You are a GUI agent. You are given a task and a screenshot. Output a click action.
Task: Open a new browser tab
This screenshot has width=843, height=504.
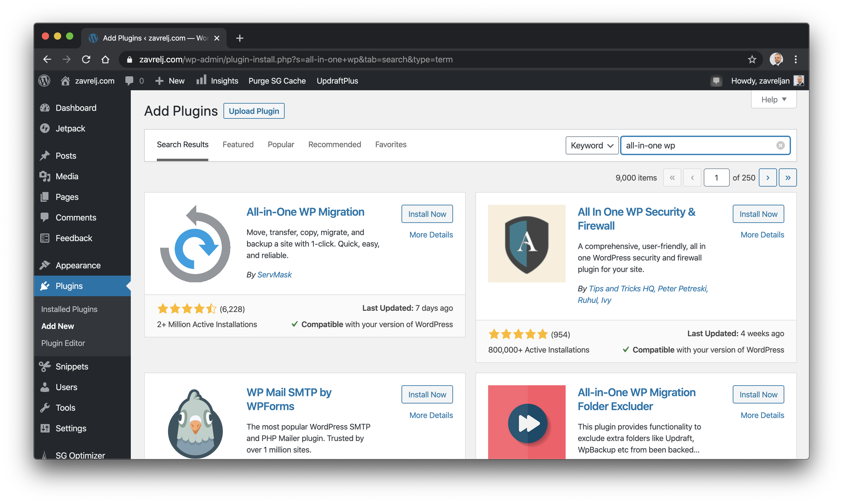coord(240,38)
